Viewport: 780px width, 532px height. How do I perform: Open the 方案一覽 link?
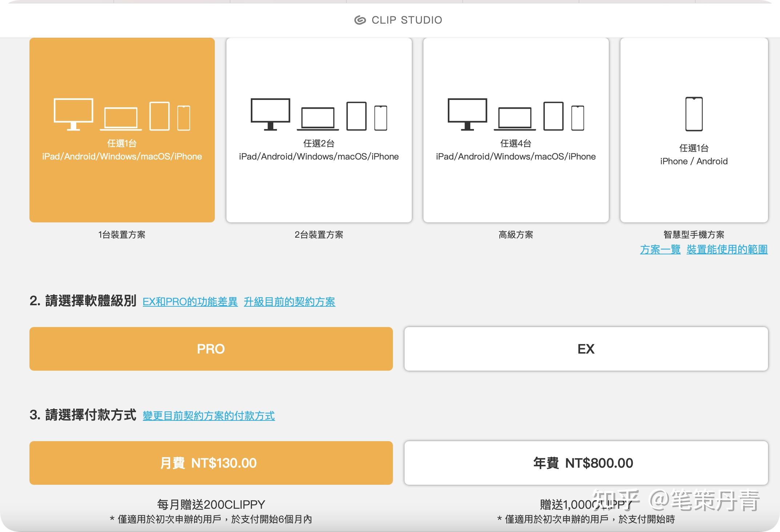[x=660, y=250]
